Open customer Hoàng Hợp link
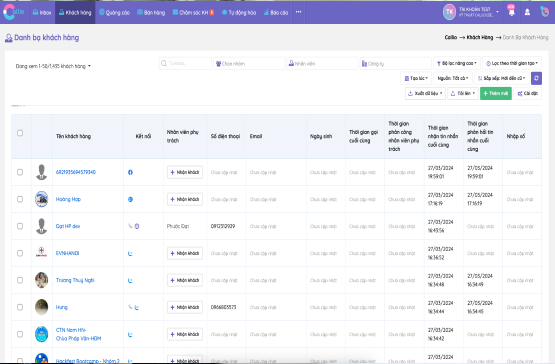Image resolution: width=555 pixels, height=364 pixels. click(x=68, y=199)
